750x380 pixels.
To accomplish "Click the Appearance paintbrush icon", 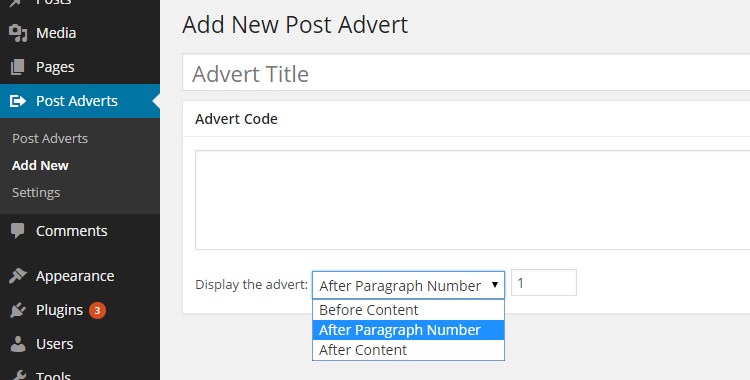I will pos(18,276).
